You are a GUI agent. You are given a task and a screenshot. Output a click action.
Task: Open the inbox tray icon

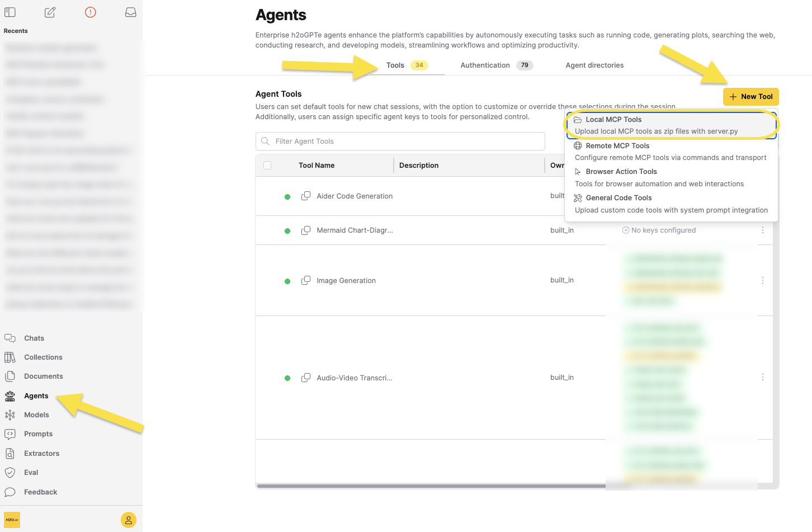click(130, 12)
